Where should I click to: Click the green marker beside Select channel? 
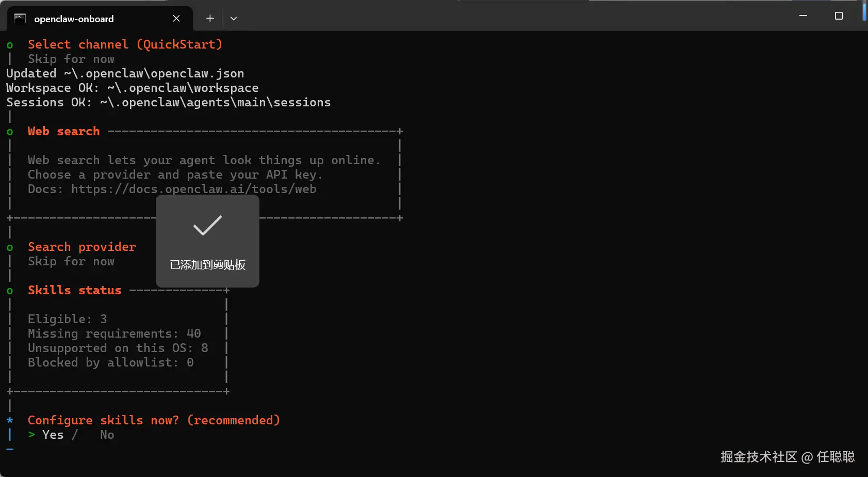click(10, 45)
